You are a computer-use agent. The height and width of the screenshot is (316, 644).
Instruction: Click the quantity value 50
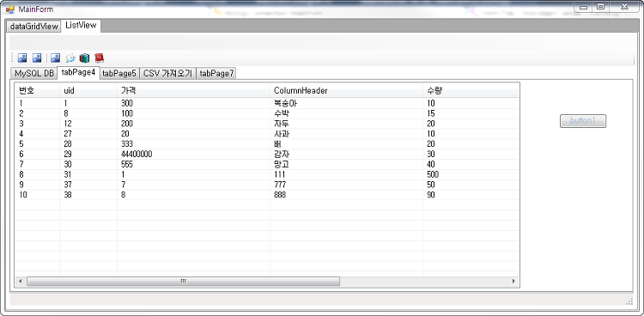pos(431,185)
